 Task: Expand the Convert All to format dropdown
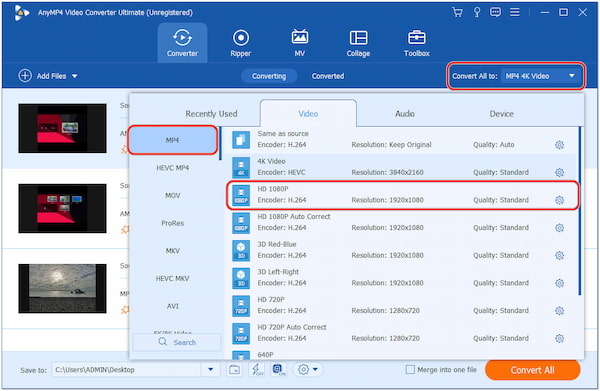(x=540, y=76)
